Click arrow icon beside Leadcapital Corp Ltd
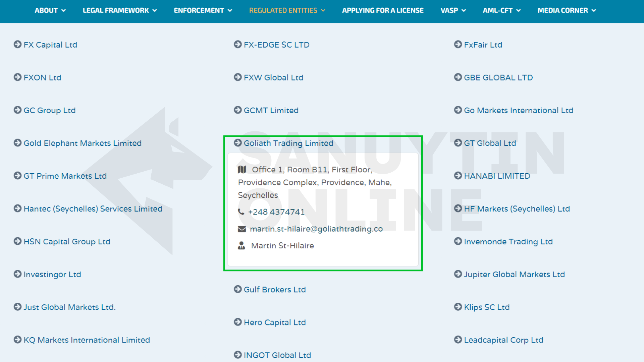 [x=458, y=340]
